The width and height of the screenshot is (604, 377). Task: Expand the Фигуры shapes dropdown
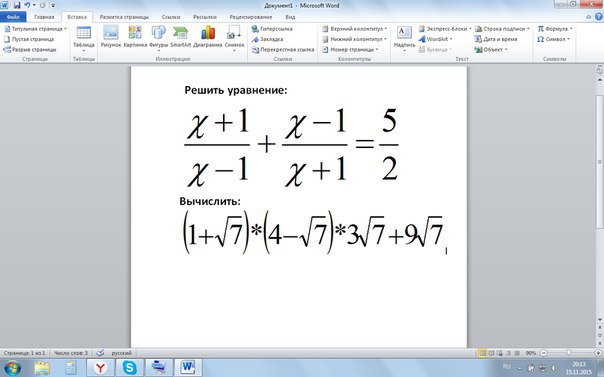point(158,38)
